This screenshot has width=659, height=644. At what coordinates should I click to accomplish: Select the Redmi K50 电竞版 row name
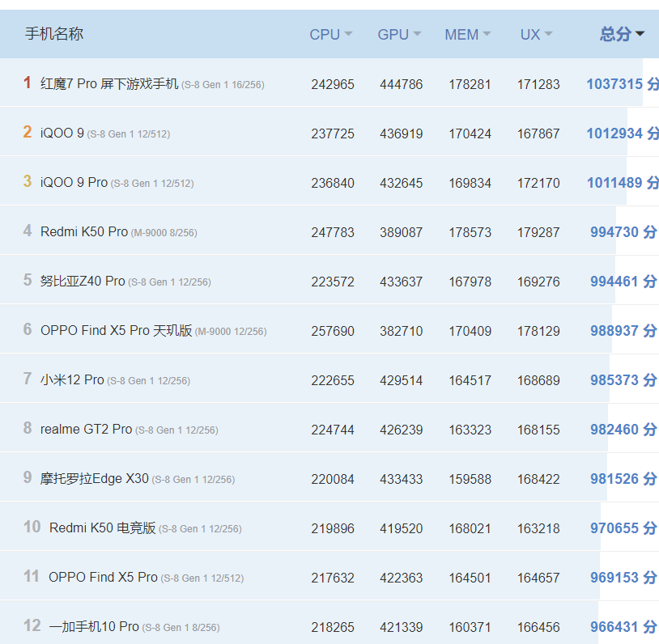(146, 528)
